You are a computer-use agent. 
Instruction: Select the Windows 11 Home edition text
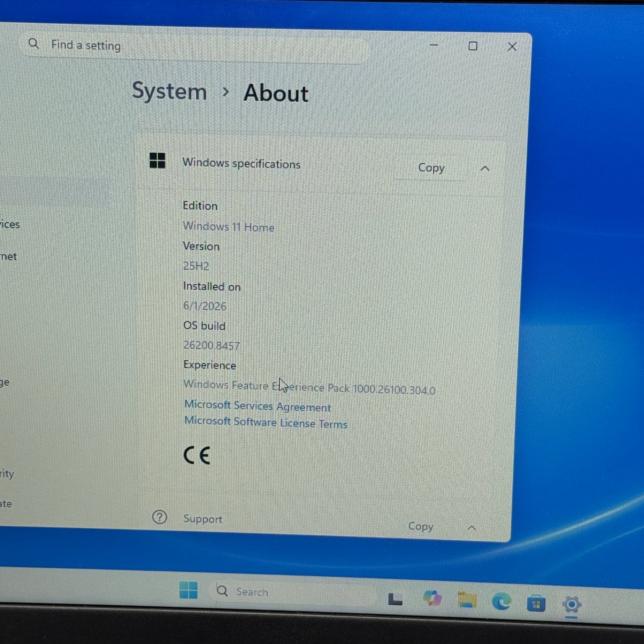pos(229,226)
